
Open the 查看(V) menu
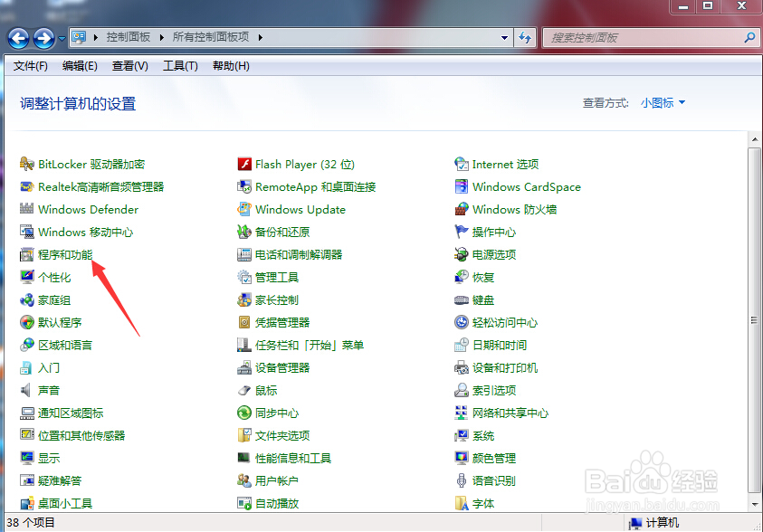coord(130,66)
